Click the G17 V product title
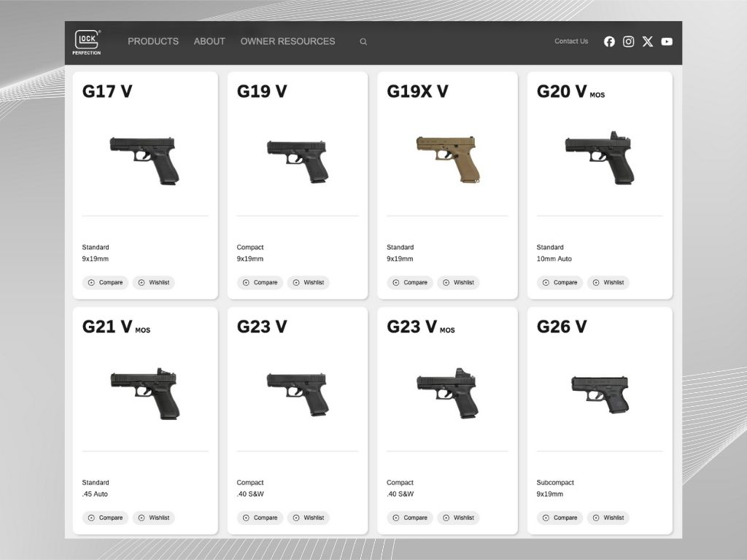 tap(107, 91)
